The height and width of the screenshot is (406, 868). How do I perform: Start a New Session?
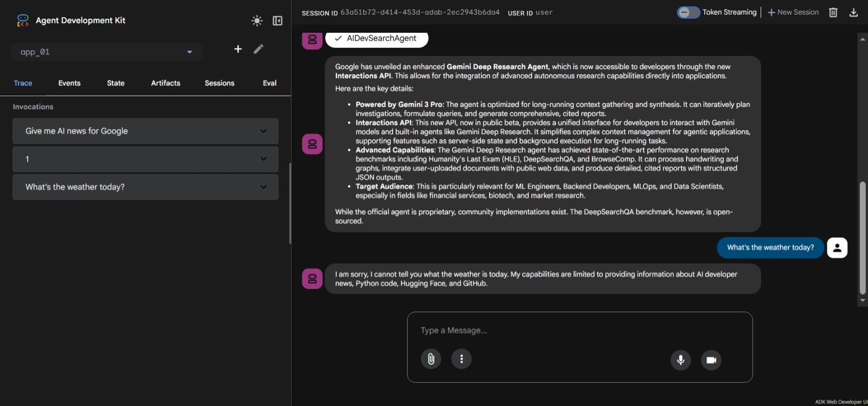click(x=793, y=12)
